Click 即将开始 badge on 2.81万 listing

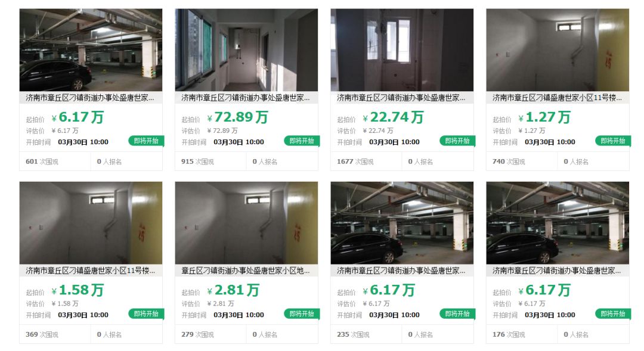click(302, 313)
